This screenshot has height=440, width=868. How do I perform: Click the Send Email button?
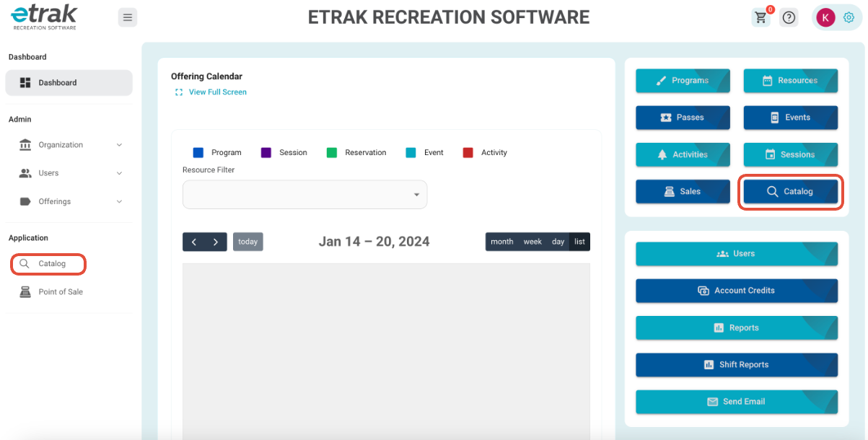pos(737,402)
